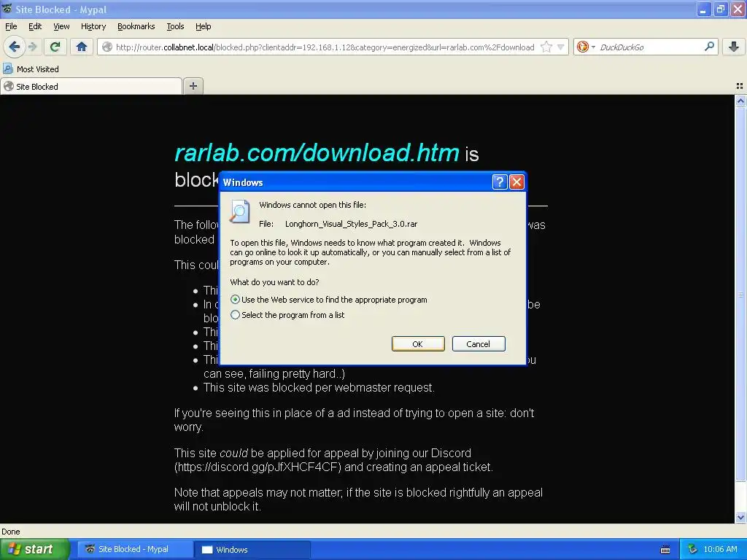Cancel the Windows open-file dialog
The height and width of the screenshot is (560, 747).
tap(479, 344)
